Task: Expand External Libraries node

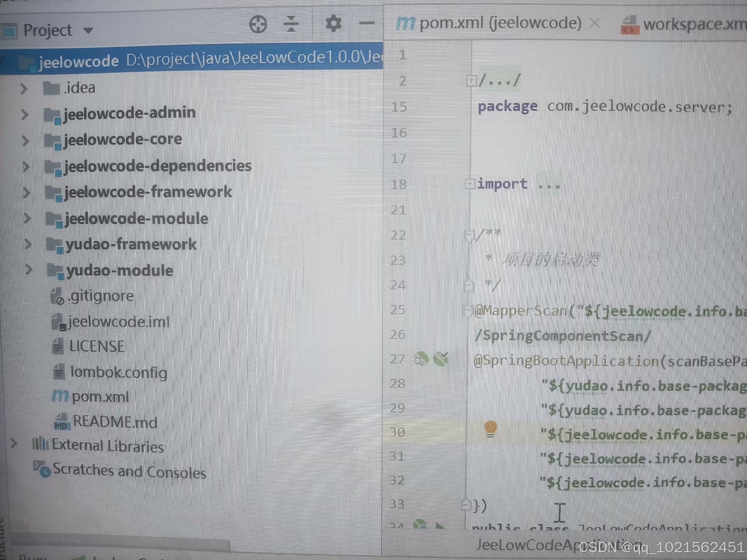Action: pyautogui.click(x=14, y=443)
